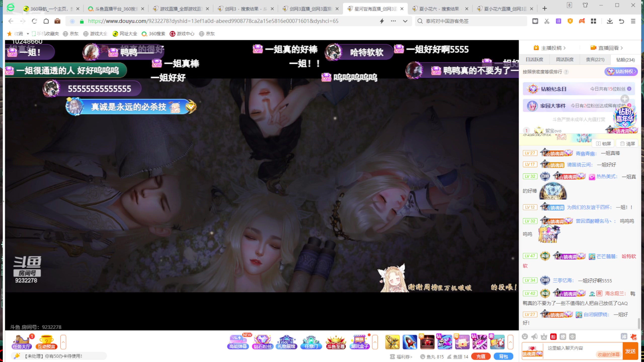This screenshot has height=362, width=644.
Task: Open the 直播回看 replay link
Action: [607, 48]
